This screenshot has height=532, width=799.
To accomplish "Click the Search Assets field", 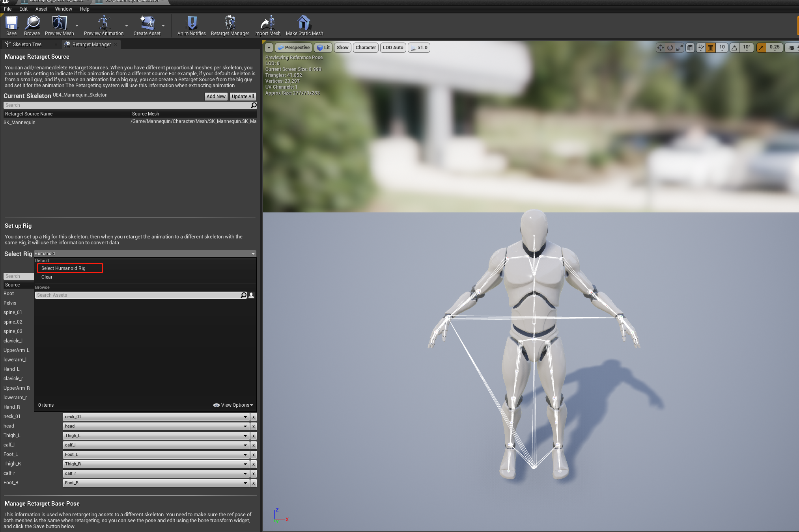I will [138, 295].
